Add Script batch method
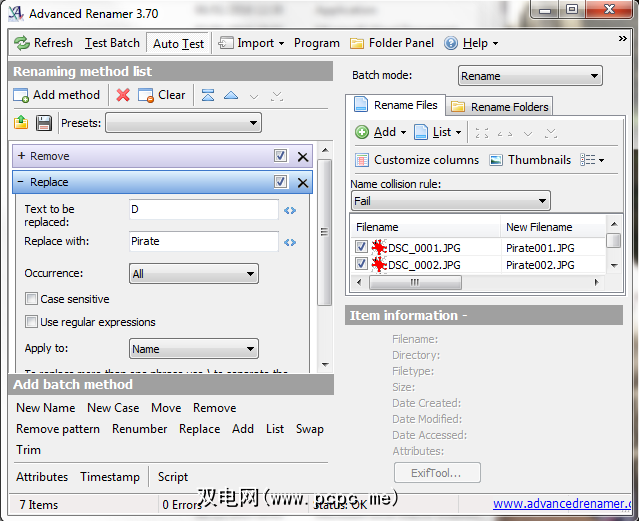The width and height of the screenshot is (639, 521). (x=173, y=477)
